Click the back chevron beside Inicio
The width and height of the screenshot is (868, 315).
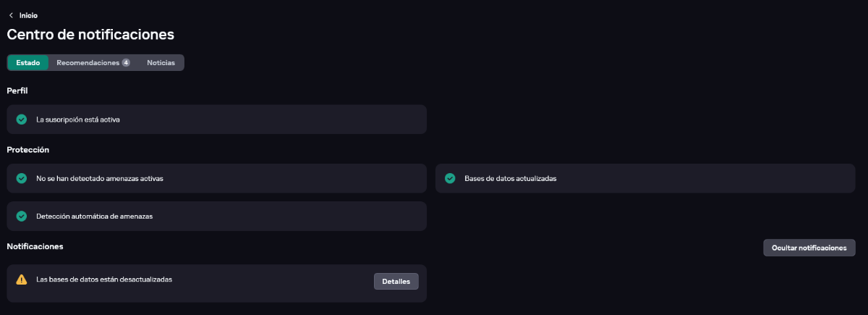tap(11, 15)
